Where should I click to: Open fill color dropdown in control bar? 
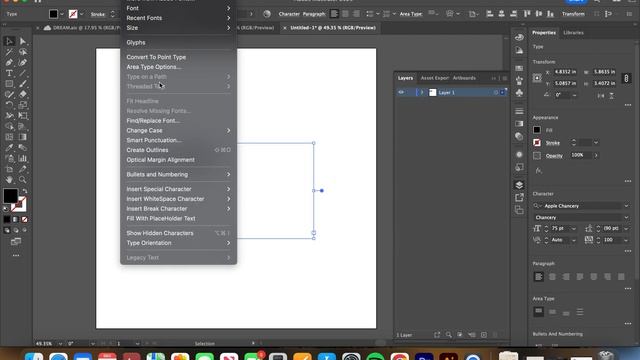point(62,14)
